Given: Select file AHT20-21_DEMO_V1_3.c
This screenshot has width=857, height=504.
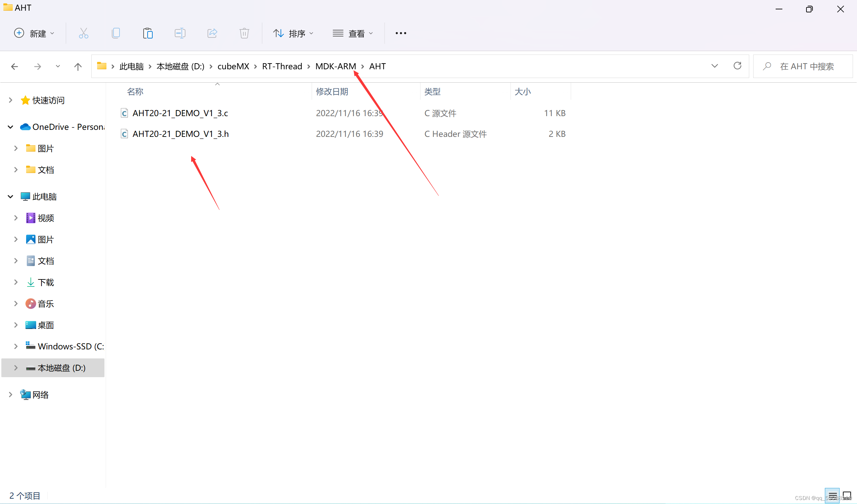Looking at the screenshot, I should tap(180, 113).
